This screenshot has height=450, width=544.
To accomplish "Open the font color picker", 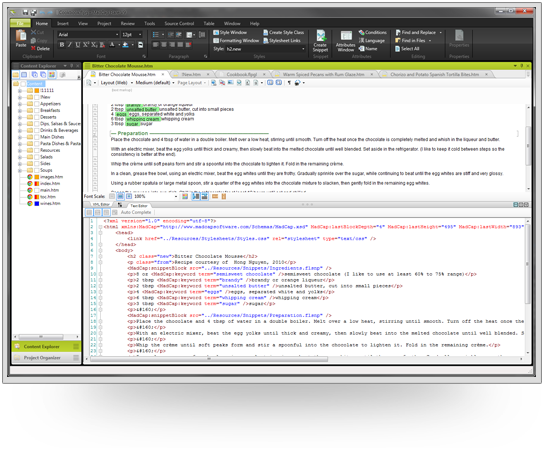I will tap(112, 44).
